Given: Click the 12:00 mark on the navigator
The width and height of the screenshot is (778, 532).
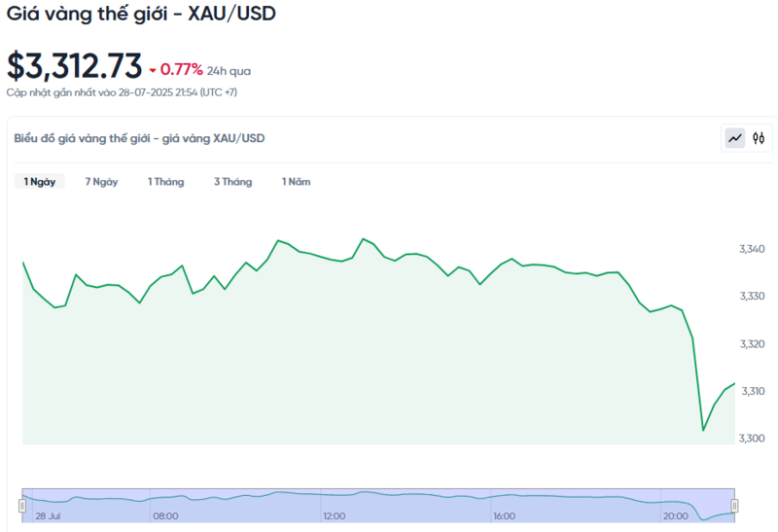Looking at the screenshot, I should [x=335, y=515].
